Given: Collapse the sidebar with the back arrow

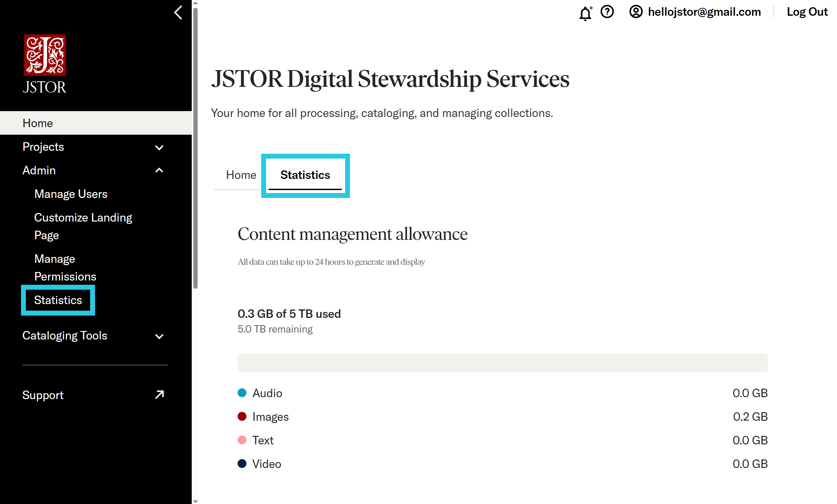Looking at the screenshot, I should coord(178,12).
